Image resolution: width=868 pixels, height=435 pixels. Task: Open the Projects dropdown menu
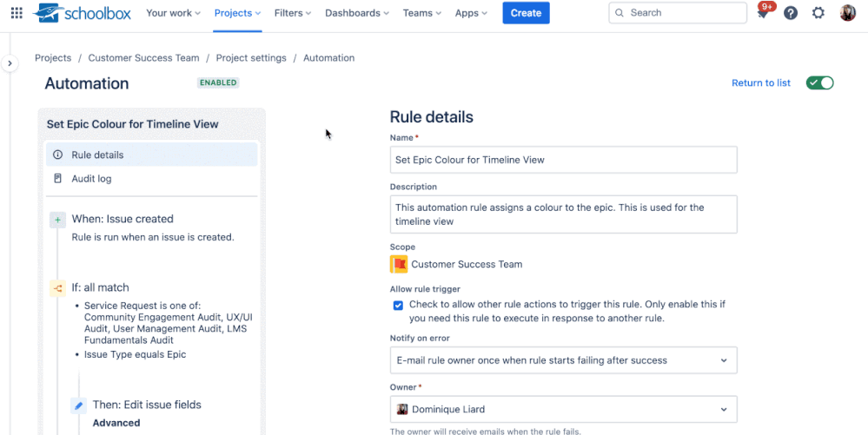[237, 13]
